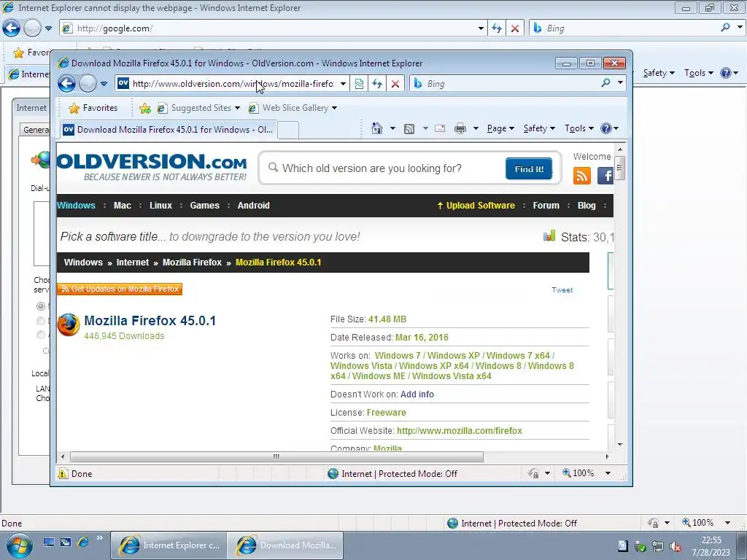The image size is (747, 560).
Task: Click Back button in the OldVersion window
Action: (66, 84)
